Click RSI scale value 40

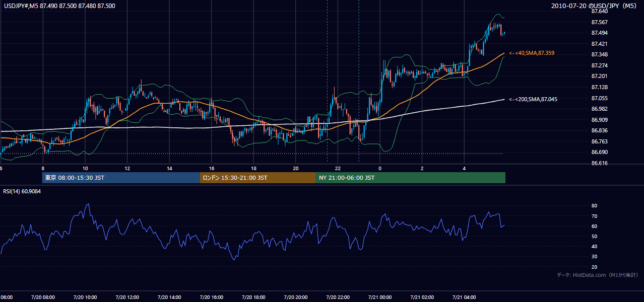coord(594,246)
